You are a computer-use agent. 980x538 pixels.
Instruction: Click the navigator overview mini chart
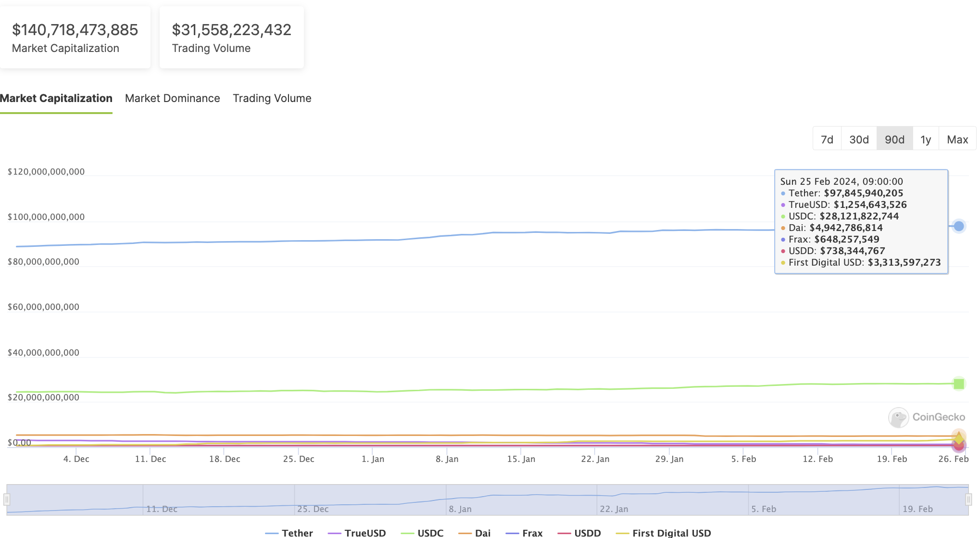point(488,500)
